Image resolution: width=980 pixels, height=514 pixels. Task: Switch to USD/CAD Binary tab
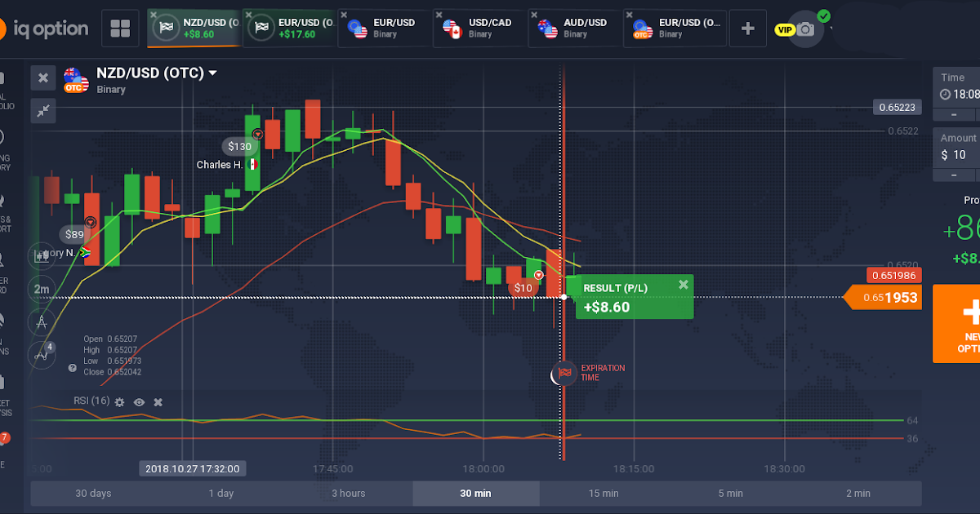point(479,29)
